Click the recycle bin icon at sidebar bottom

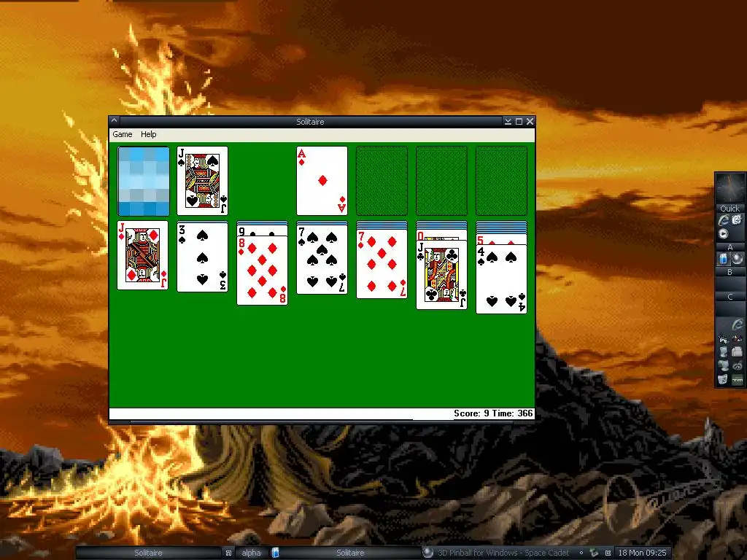tap(723, 379)
